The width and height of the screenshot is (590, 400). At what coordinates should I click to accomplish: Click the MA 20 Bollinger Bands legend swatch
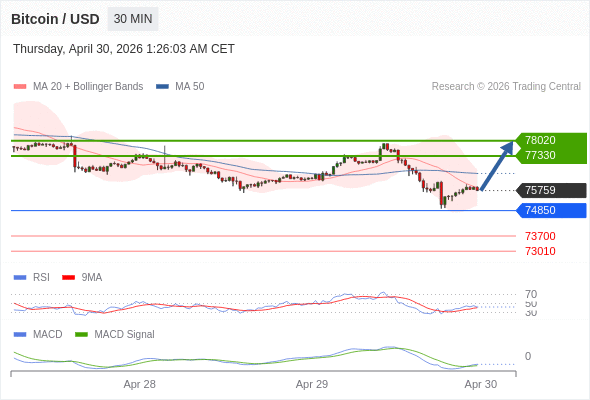pos(20,87)
